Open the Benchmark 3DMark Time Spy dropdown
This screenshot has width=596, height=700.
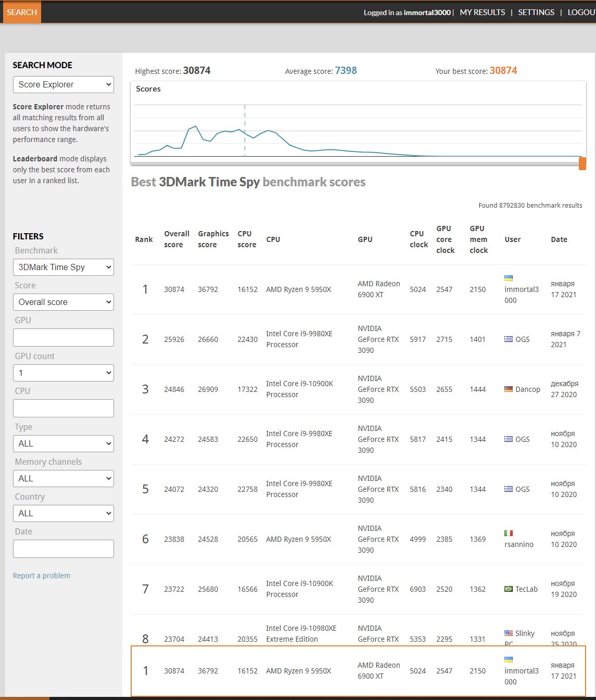click(64, 267)
